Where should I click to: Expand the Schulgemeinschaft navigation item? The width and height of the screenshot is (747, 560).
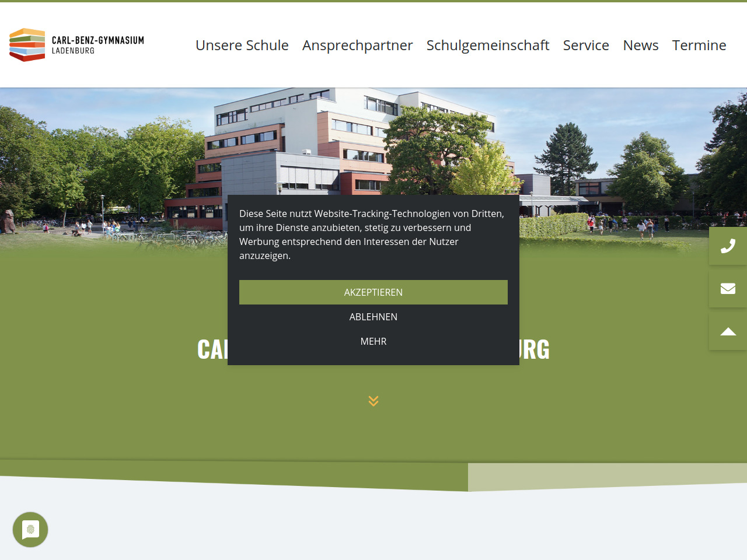point(487,45)
